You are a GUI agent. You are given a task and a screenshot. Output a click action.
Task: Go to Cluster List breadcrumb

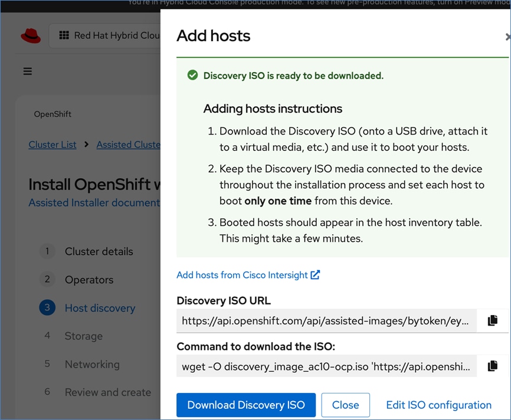tap(52, 145)
